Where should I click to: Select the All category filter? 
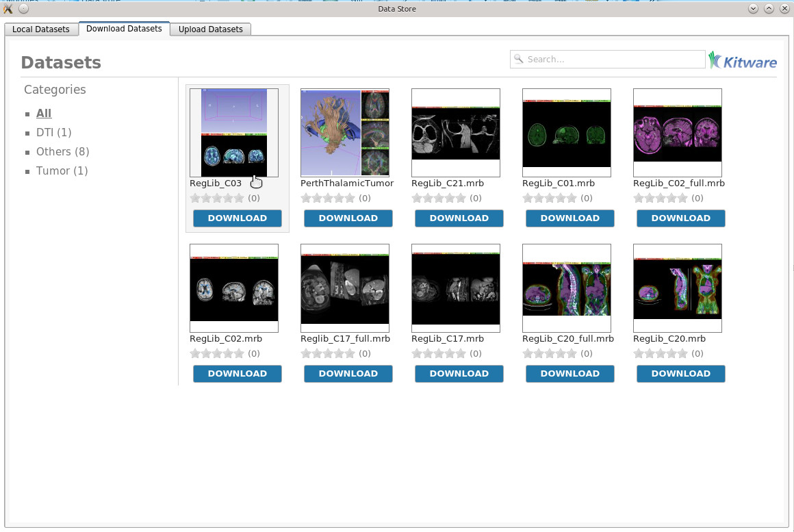click(x=44, y=113)
